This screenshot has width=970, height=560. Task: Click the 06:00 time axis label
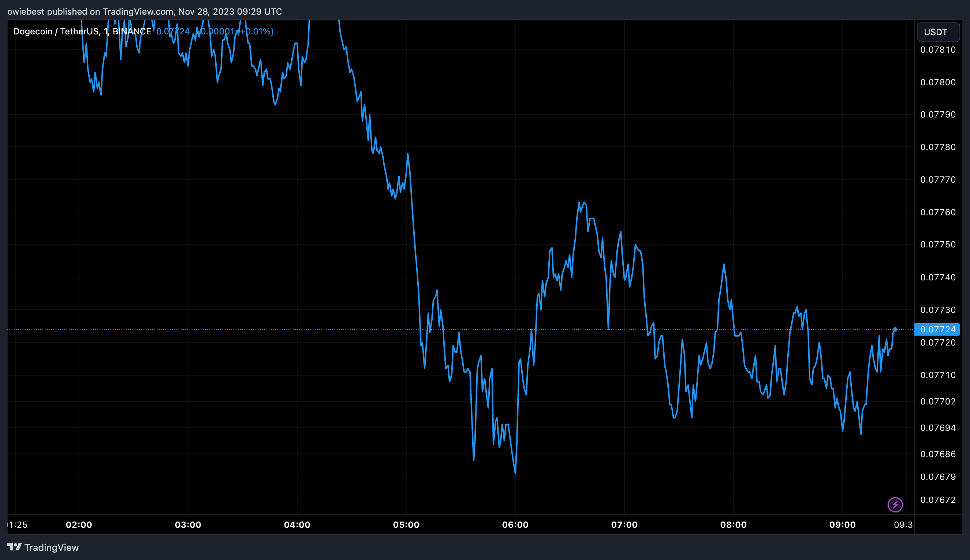515,524
